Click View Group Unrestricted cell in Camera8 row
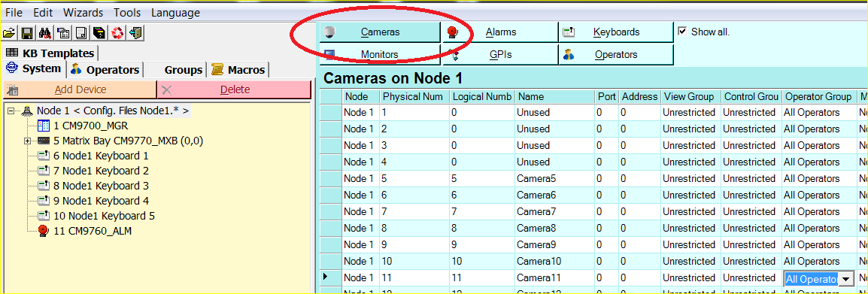The width and height of the screenshot is (868, 294). (691, 229)
